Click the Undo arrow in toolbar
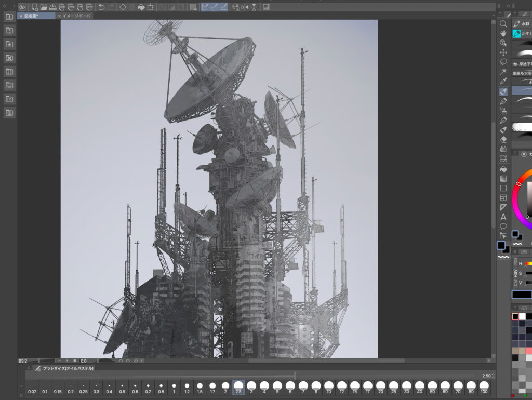 (x=101, y=7)
